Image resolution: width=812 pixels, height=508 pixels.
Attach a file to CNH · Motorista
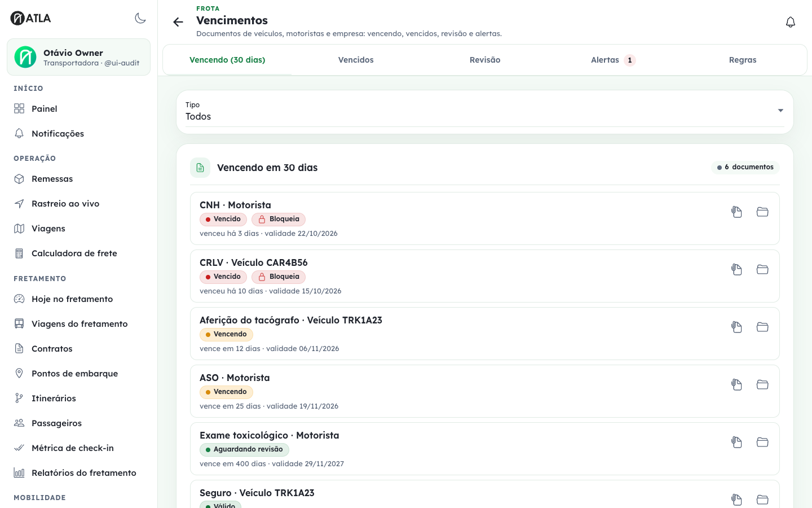[x=736, y=212]
